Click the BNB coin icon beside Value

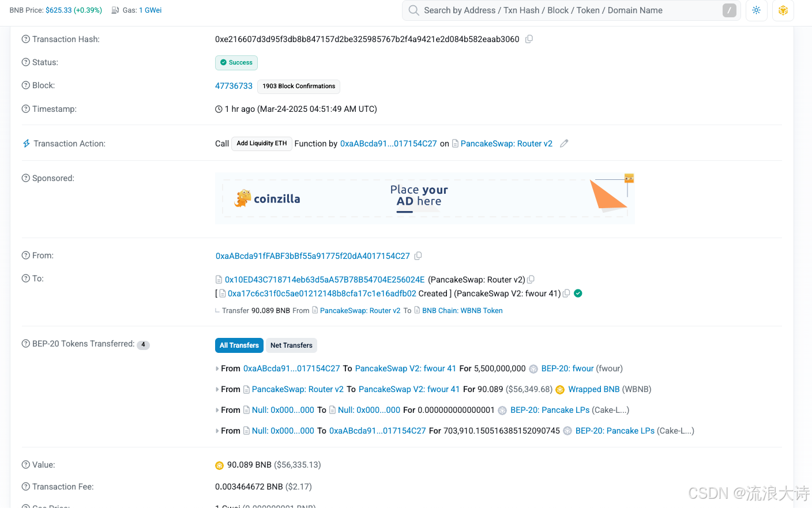click(x=219, y=465)
